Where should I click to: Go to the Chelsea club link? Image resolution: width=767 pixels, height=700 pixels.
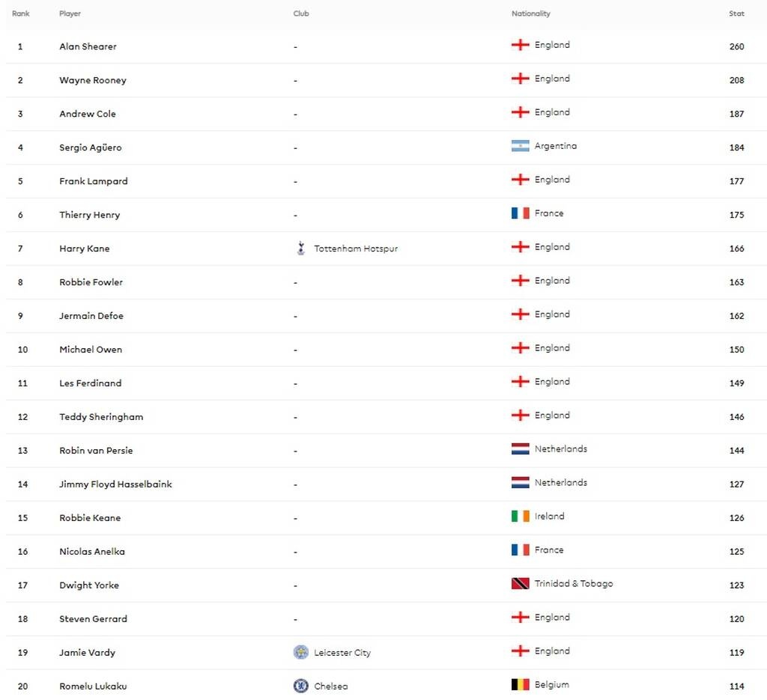(330, 687)
